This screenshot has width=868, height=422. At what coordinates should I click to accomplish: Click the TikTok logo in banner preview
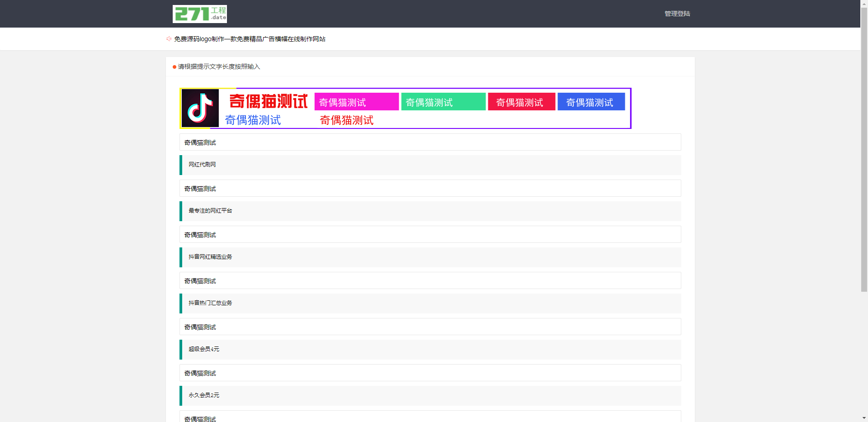pos(200,108)
